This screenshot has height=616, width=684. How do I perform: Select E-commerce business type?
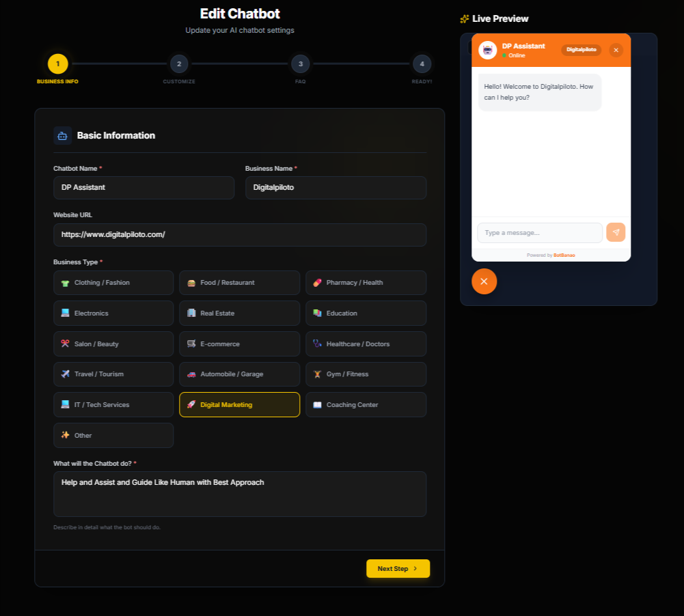pyautogui.click(x=239, y=344)
